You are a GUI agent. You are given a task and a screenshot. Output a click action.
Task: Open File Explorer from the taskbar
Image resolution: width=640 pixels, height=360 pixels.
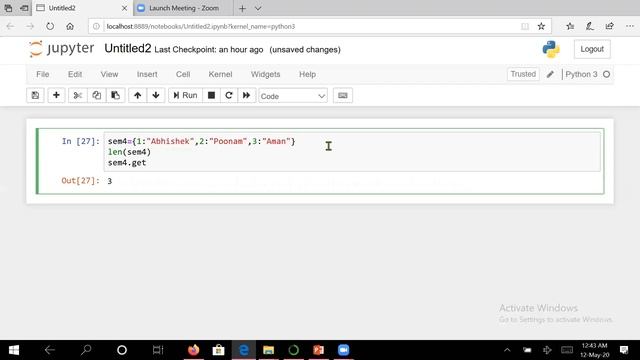pos(269,350)
